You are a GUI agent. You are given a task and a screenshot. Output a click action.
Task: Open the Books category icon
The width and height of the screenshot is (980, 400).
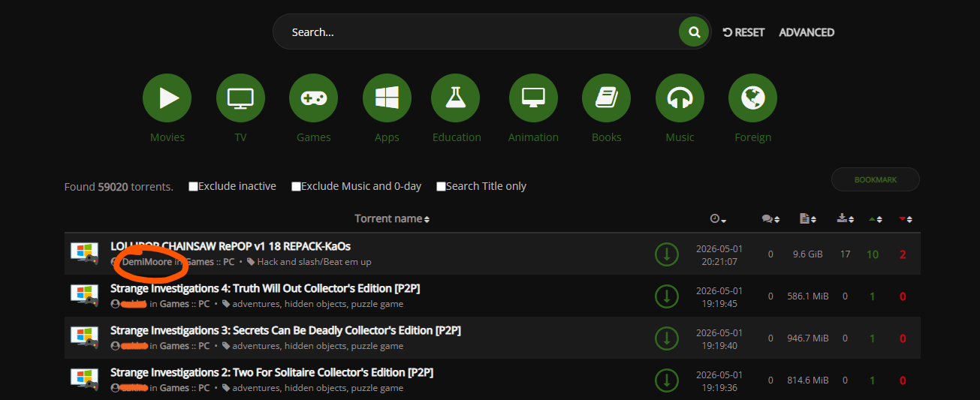click(x=606, y=98)
